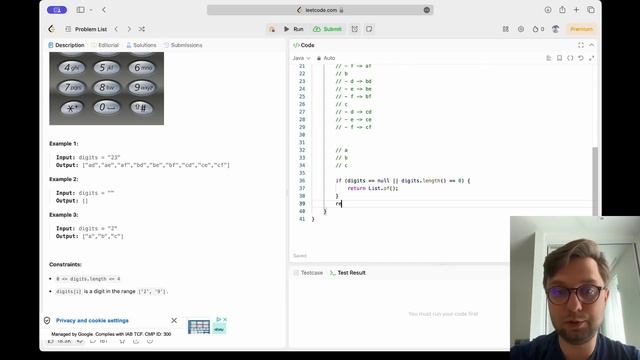Open the Test Result tab

[x=348, y=273]
